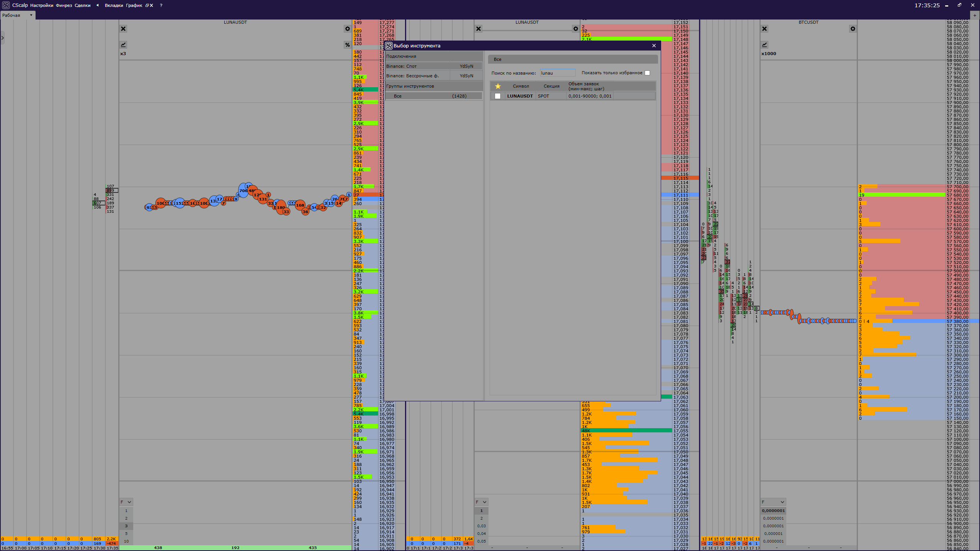Screen dimensions: 980x551
Task: Open the help question mark
Action: pos(161,5)
